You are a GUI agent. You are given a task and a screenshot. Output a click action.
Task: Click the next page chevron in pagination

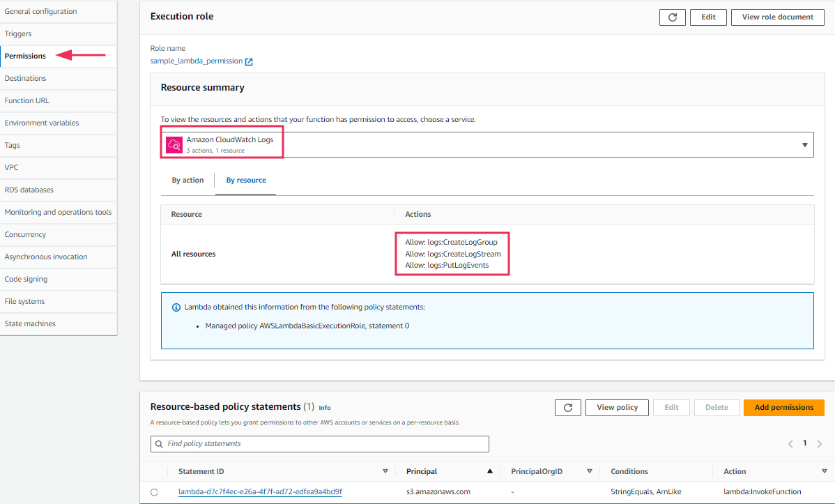819,443
